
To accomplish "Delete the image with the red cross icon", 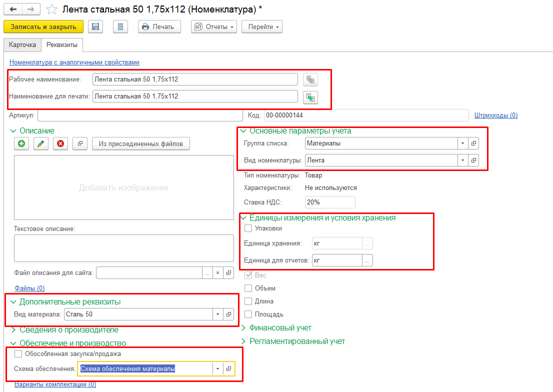I will (60, 143).
